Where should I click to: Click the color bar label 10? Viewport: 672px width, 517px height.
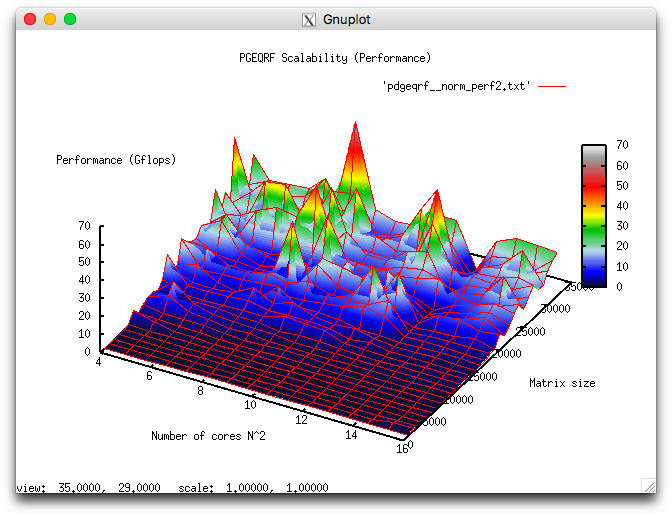(622, 267)
